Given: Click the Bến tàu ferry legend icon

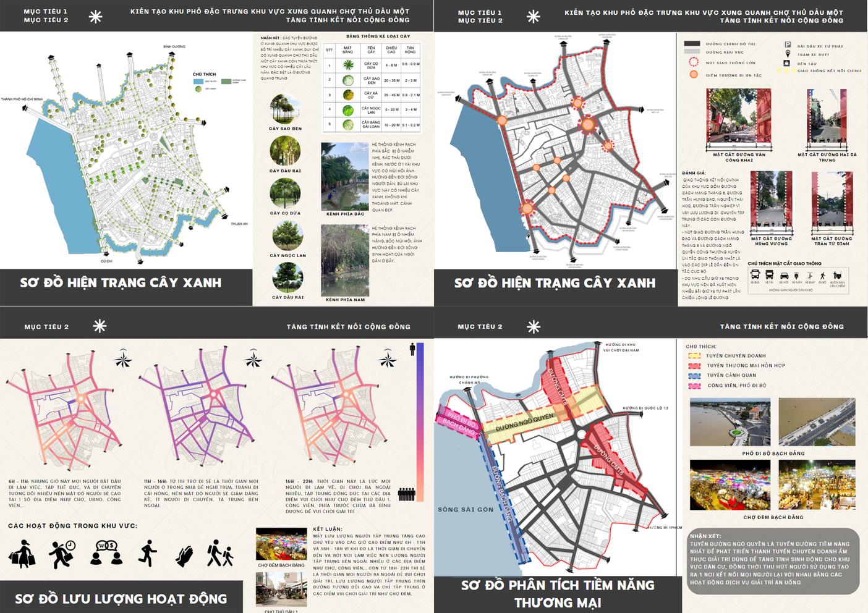Looking at the screenshot, I should click(788, 63).
